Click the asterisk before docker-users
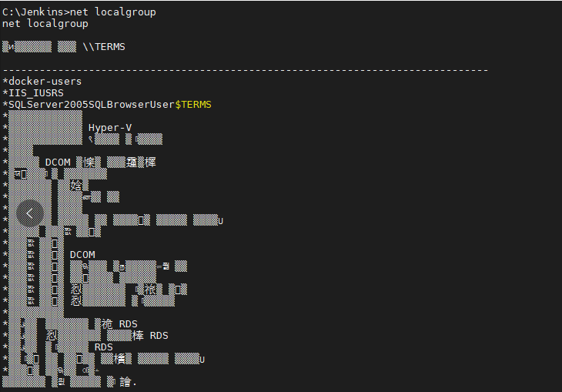The width and height of the screenshot is (562, 392). [5, 82]
